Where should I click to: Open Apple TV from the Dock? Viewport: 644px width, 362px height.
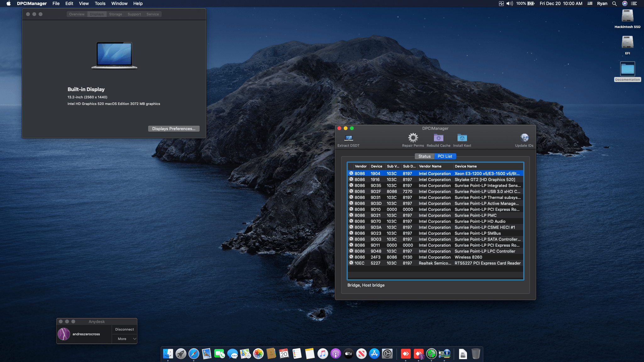(348, 354)
